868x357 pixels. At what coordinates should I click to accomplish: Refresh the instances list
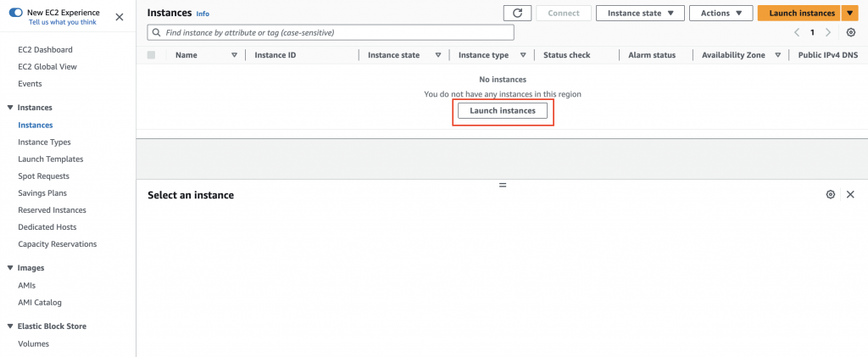point(517,14)
